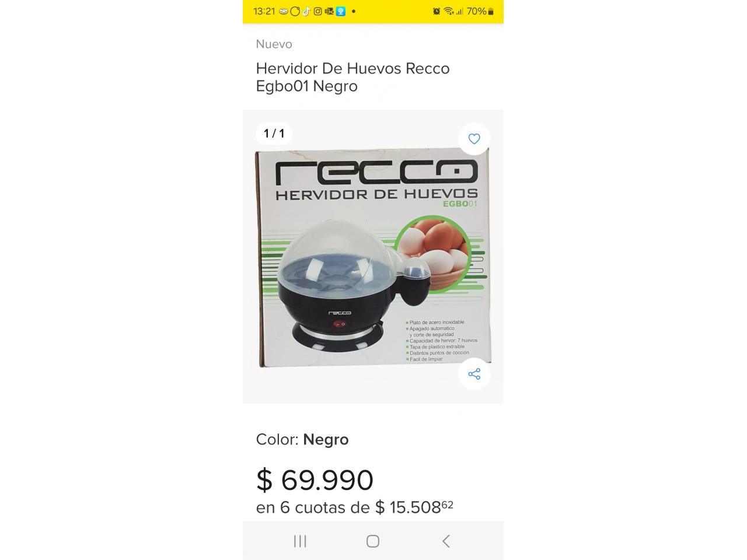Open the Recco egg boiler product photo
747x560 pixels.
[373, 257]
